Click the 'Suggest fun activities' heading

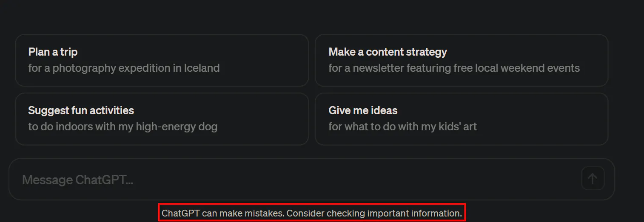pos(81,111)
